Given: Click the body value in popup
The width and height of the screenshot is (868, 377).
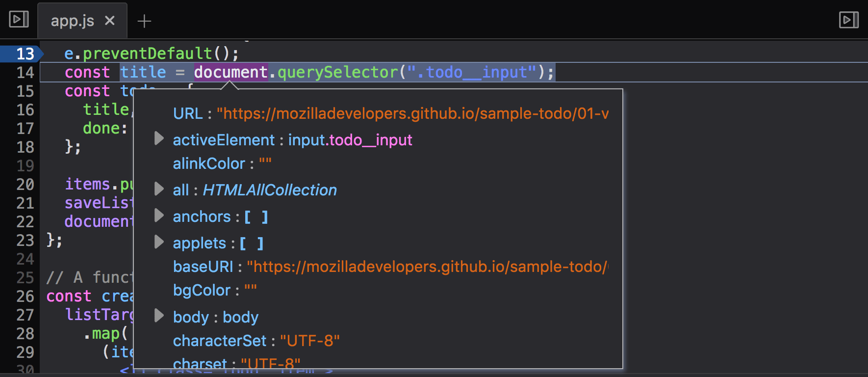Looking at the screenshot, I should coord(240,317).
